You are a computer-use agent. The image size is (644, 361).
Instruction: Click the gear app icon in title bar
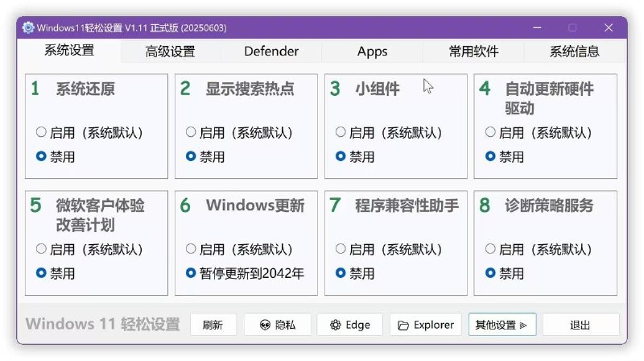pos(28,27)
